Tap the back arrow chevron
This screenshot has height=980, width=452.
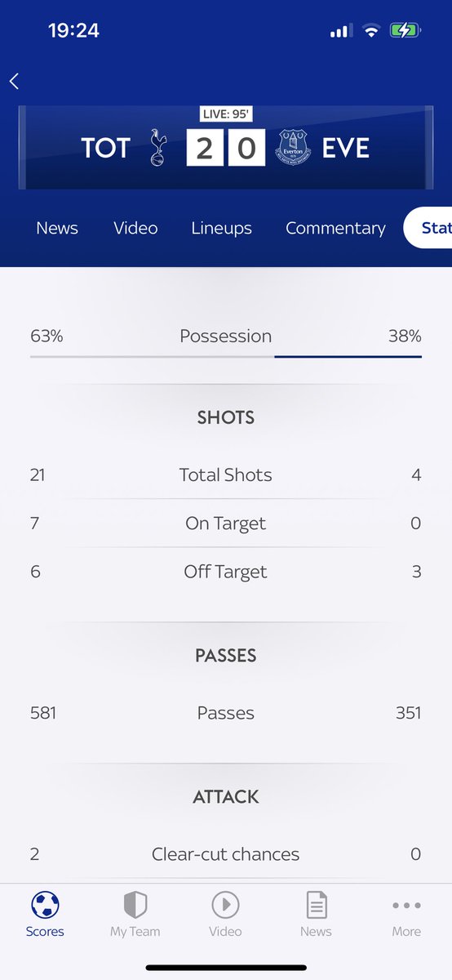[x=14, y=81]
